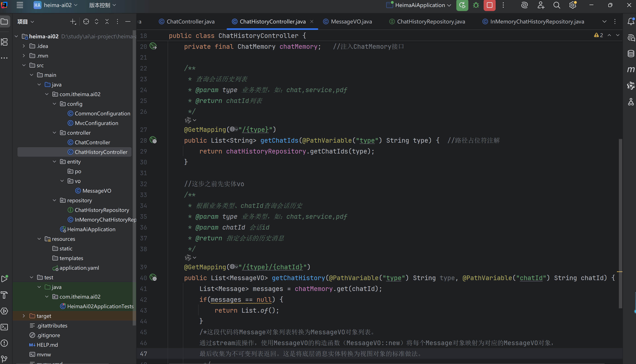This screenshot has height=364, width=636.
Task: Open IDE settings gear icon
Action: 573,5
